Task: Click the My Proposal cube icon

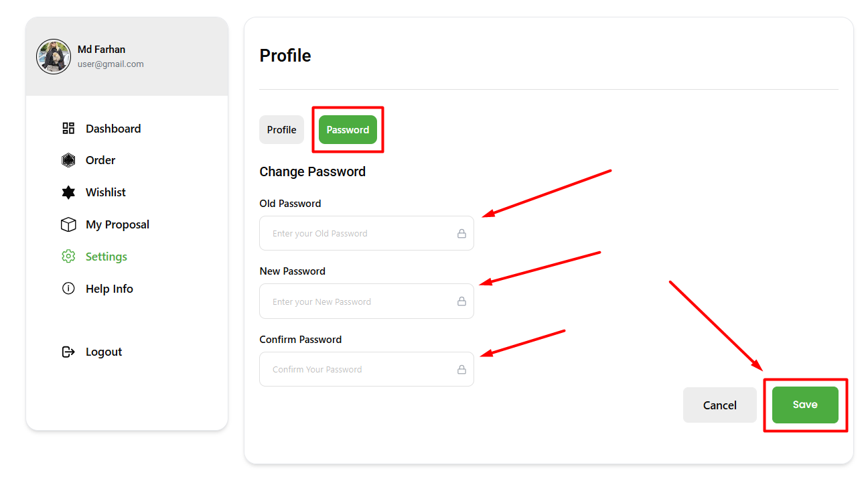Action: 68,224
